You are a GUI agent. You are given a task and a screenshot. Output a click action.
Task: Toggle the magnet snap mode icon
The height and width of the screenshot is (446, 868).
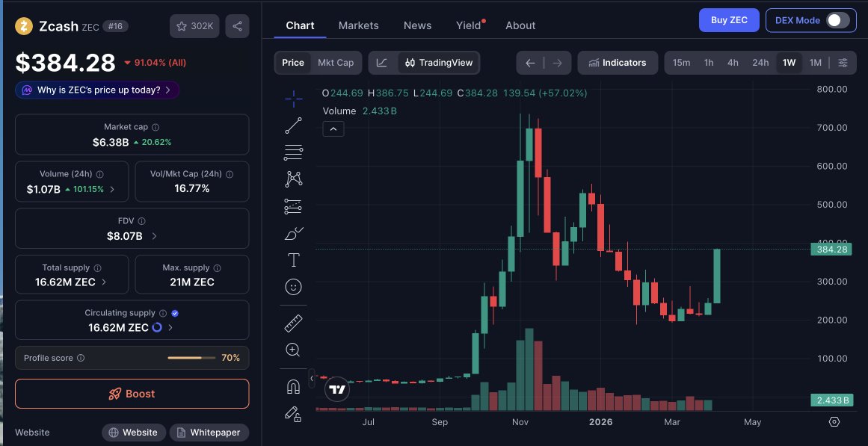[x=293, y=386]
